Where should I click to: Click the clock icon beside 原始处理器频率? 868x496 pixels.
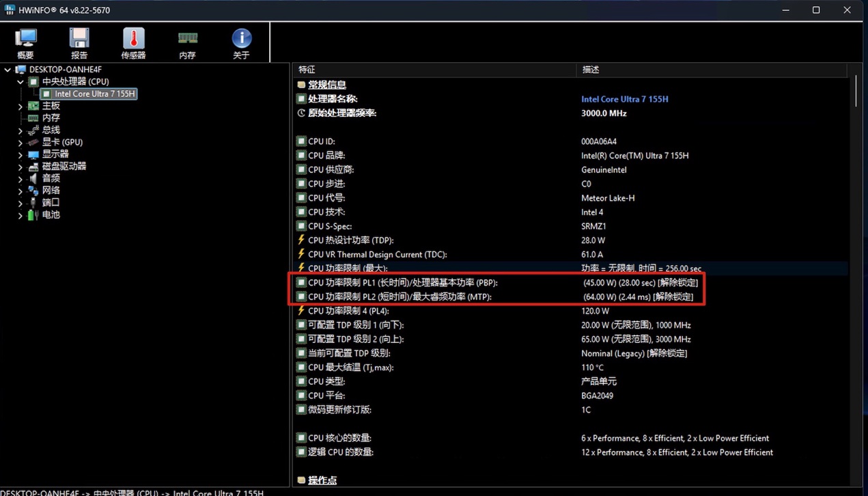tap(301, 113)
